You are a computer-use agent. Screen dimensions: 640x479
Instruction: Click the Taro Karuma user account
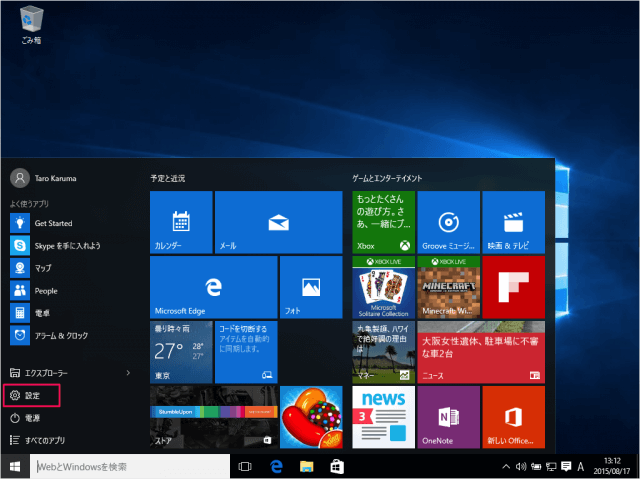click(43, 178)
